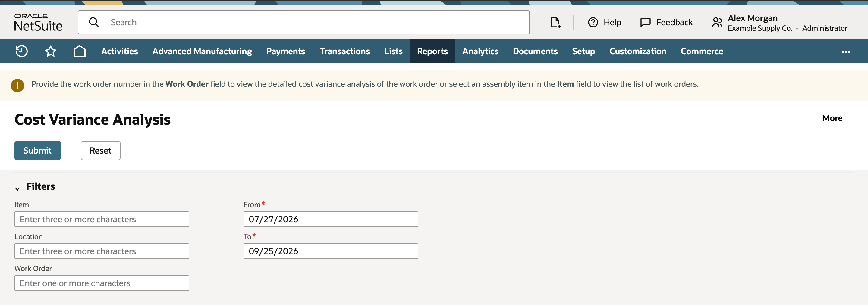The height and width of the screenshot is (306, 868).
Task: Open the Documents menu
Action: [535, 51]
